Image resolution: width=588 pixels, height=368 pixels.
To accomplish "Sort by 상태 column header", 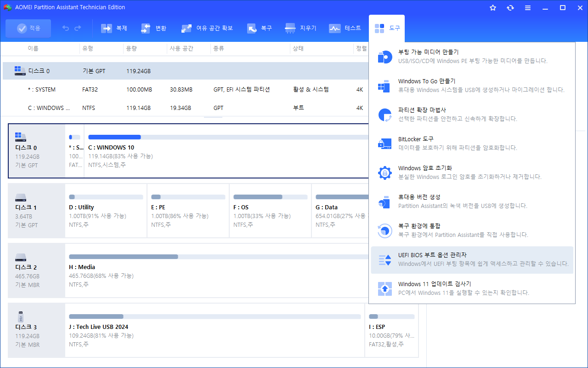I will tap(298, 48).
